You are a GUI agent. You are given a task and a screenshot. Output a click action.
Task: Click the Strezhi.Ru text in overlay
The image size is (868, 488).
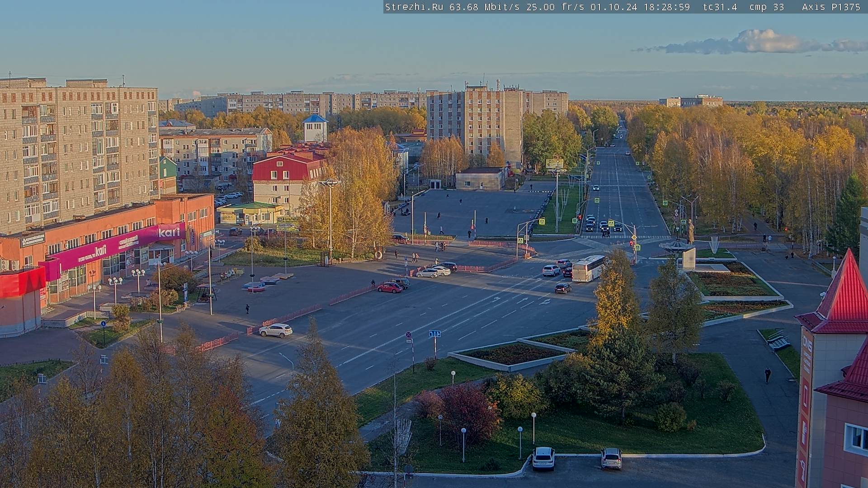[414, 7]
